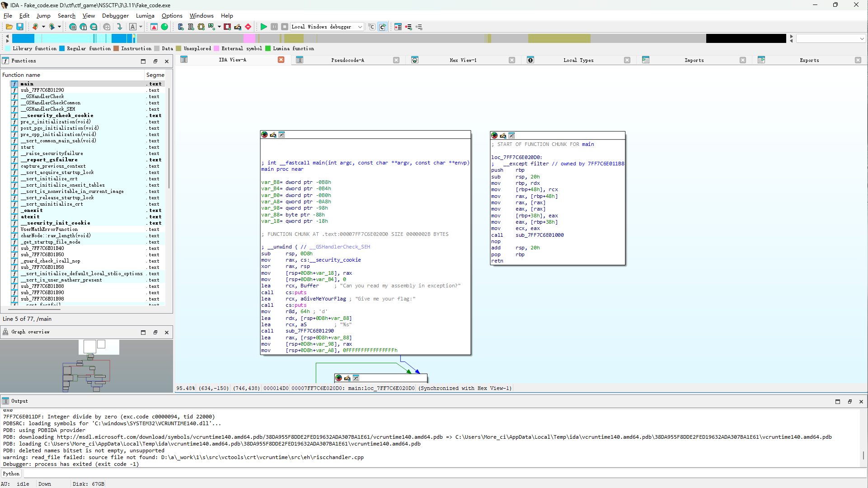Click breakpoint icon in main graph node
Screen dimensions: 868x488
pos(264,135)
